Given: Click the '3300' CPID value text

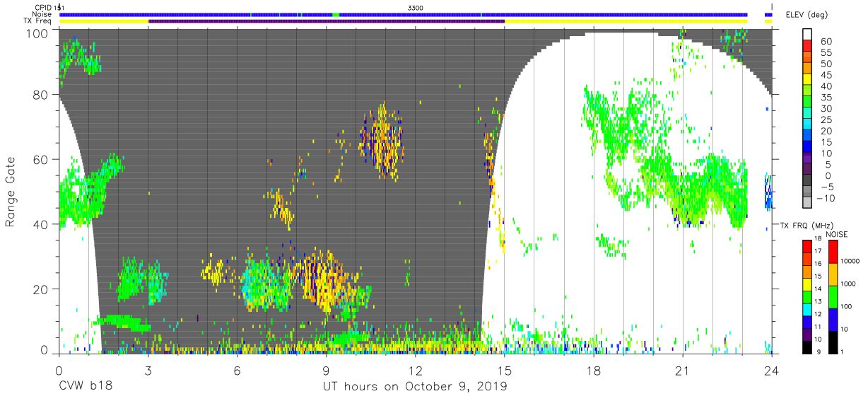Looking at the screenshot, I should [416, 7].
